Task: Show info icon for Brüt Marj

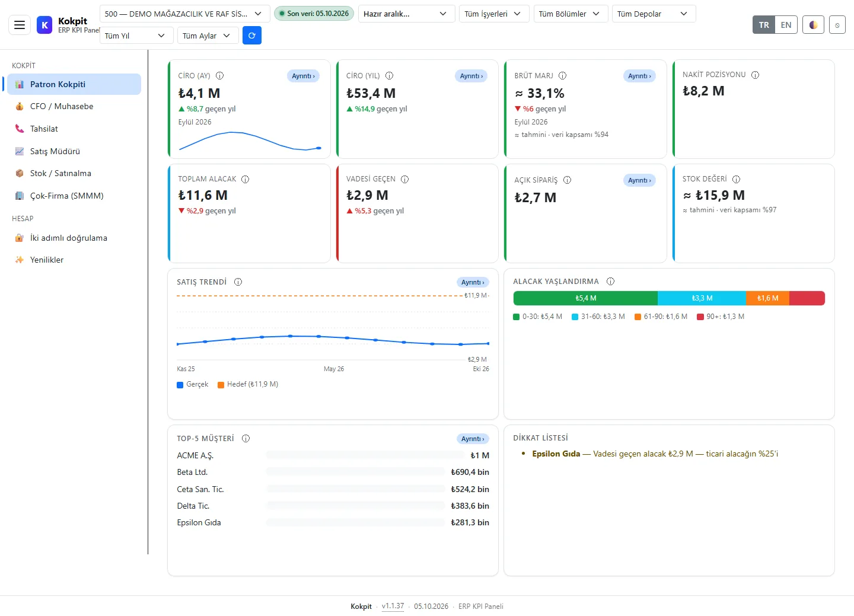Action: (562, 75)
